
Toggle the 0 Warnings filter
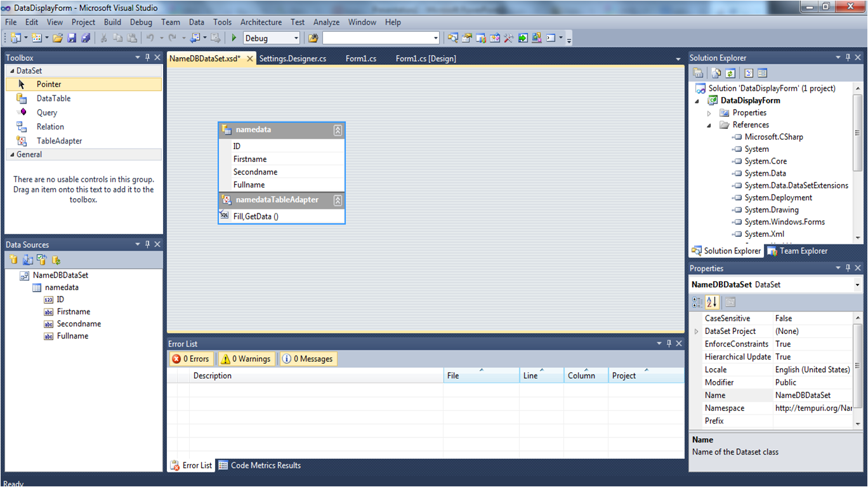click(x=246, y=359)
